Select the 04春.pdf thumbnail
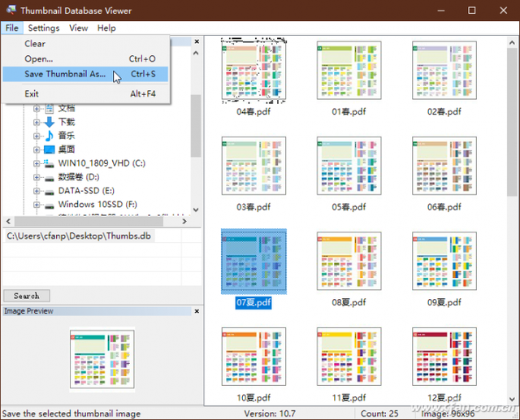This screenshot has height=420, width=520. pyautogui.click(x=253, y=70)
